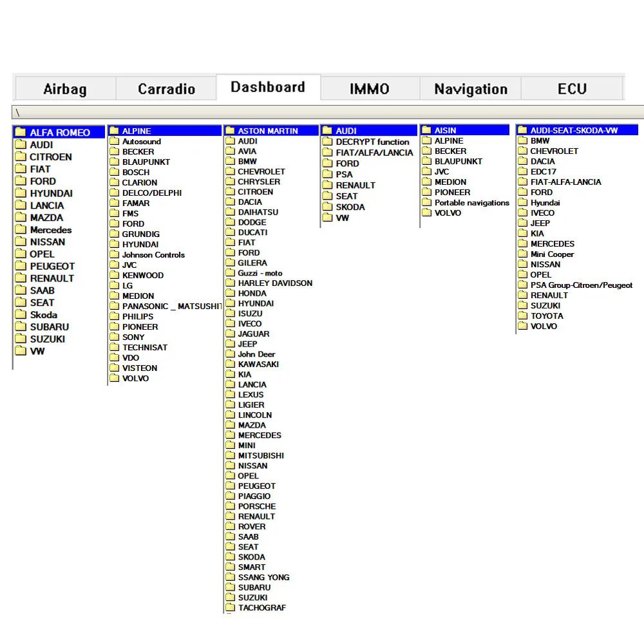
Task: Click the path field showing backslash
Action: click(x=328, y=112)
